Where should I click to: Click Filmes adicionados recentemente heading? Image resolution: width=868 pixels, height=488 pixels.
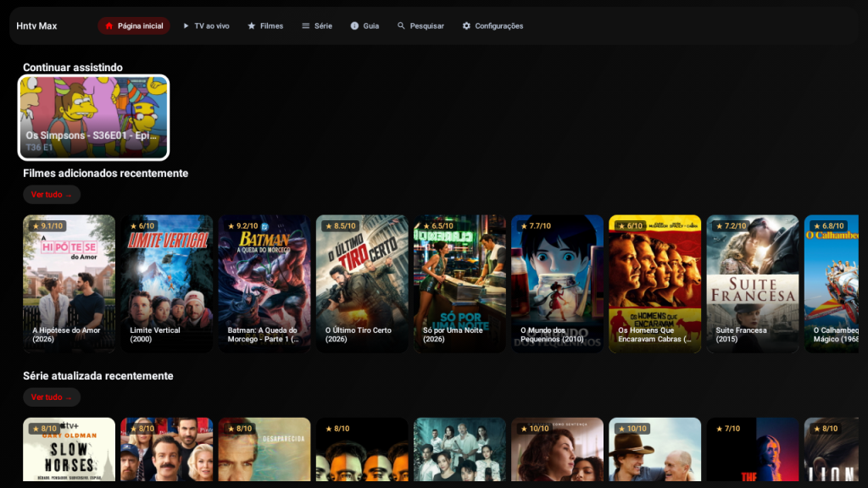[106, 173]
